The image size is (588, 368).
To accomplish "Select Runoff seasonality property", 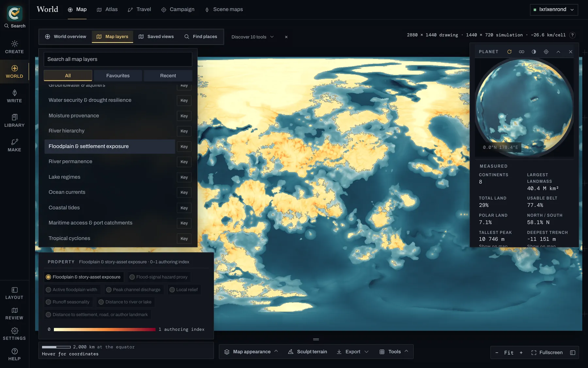I will point(68,302).
